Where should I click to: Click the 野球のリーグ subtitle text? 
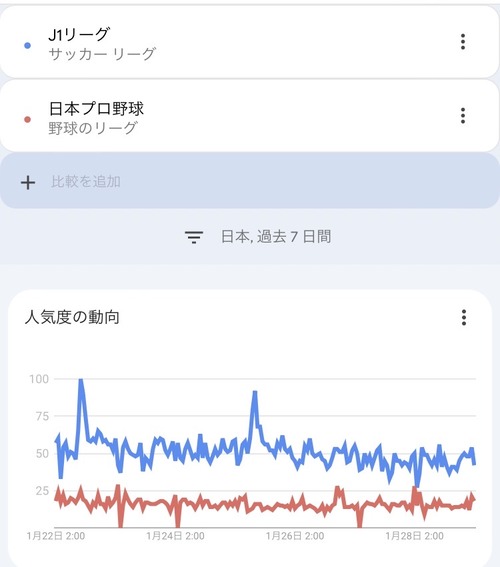(93, 128)
